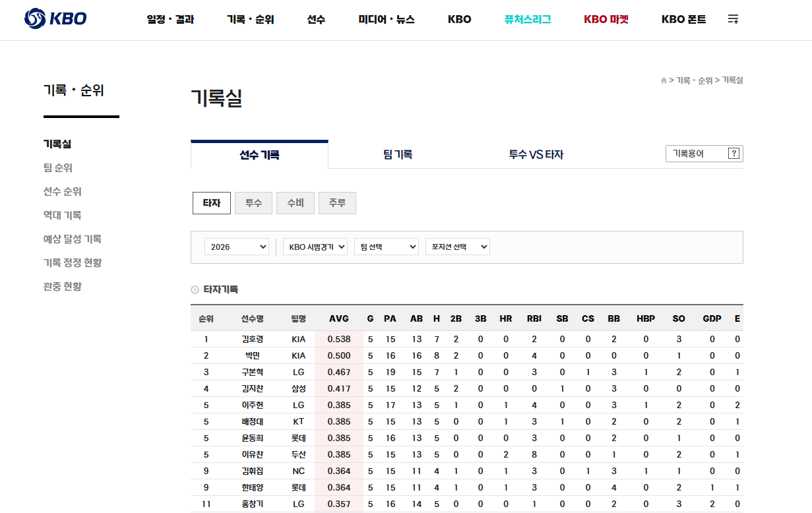Open the 일정·결과 menu
812x513 pixels.
(x=170, y=20)
